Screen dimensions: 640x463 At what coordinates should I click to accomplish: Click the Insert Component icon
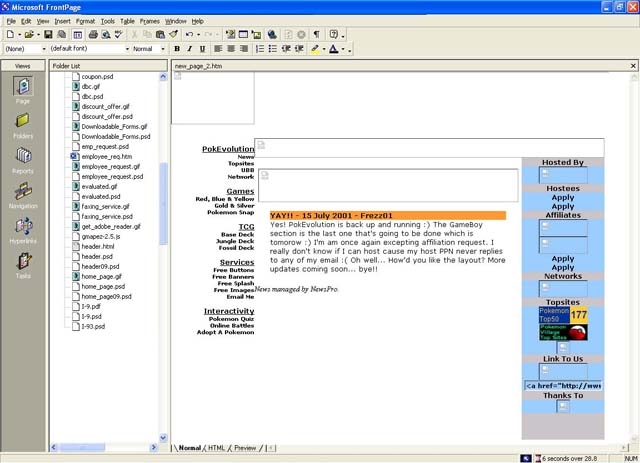pos(230,35)
